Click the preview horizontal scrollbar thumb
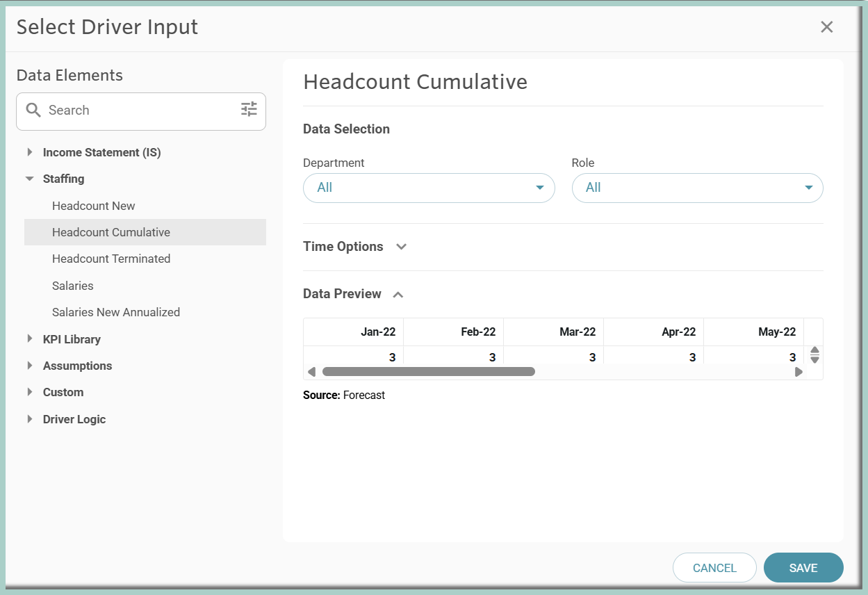 click(429, 372)
